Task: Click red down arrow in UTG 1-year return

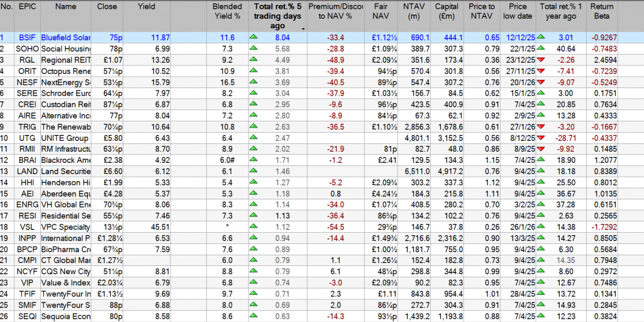Action: pos(541,137)
